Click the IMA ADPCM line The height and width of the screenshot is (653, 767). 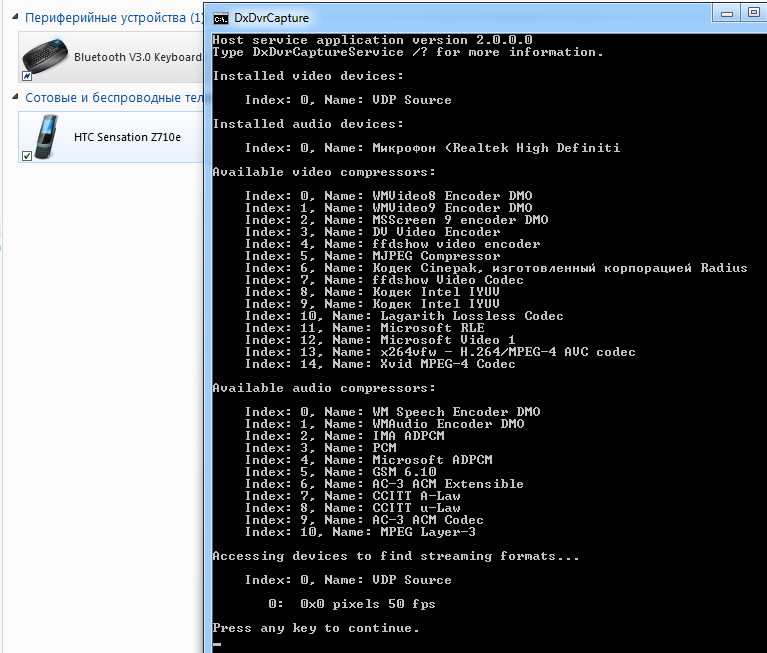[x=344, y=436]
